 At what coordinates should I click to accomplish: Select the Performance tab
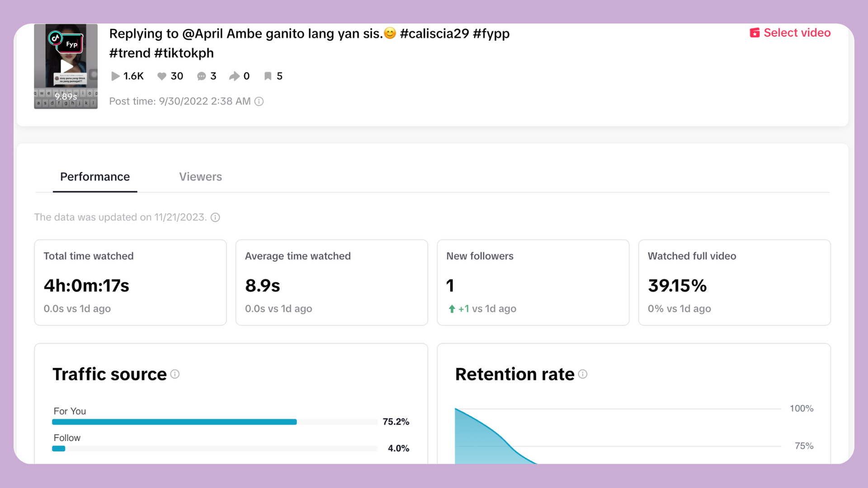tap(95, 177)
